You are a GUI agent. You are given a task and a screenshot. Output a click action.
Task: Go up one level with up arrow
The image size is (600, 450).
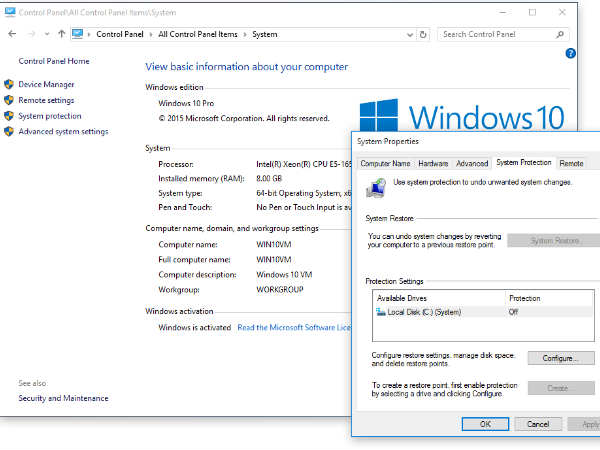(x=61, y=34)
